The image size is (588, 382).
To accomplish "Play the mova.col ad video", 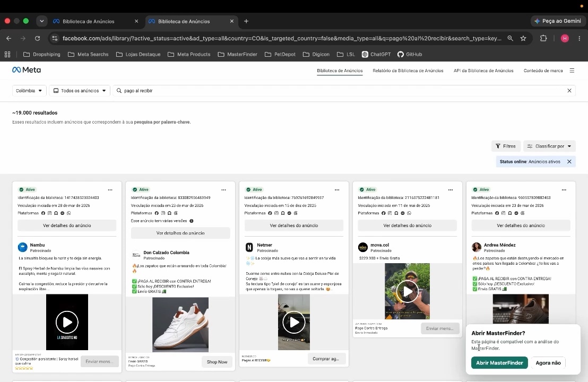I will point(407,291).
